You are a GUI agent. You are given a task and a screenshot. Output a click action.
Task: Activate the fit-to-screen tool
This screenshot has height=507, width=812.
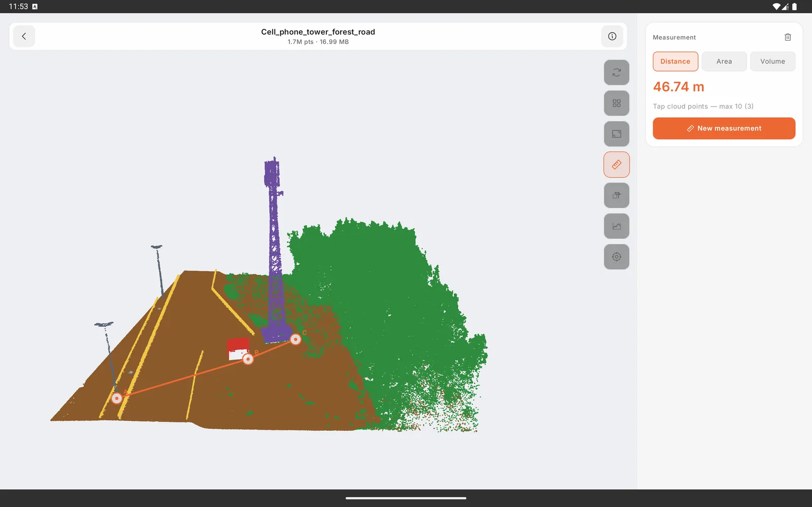coord(617,134)
